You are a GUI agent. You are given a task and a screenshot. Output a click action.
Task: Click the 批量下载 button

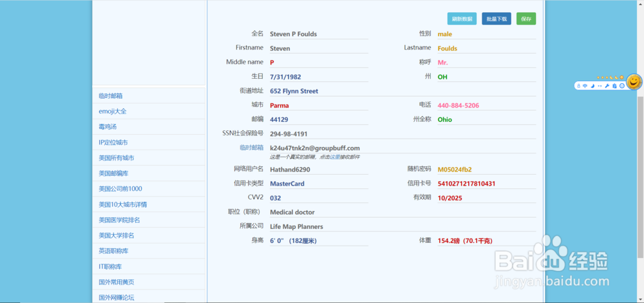tap(497, 19)
